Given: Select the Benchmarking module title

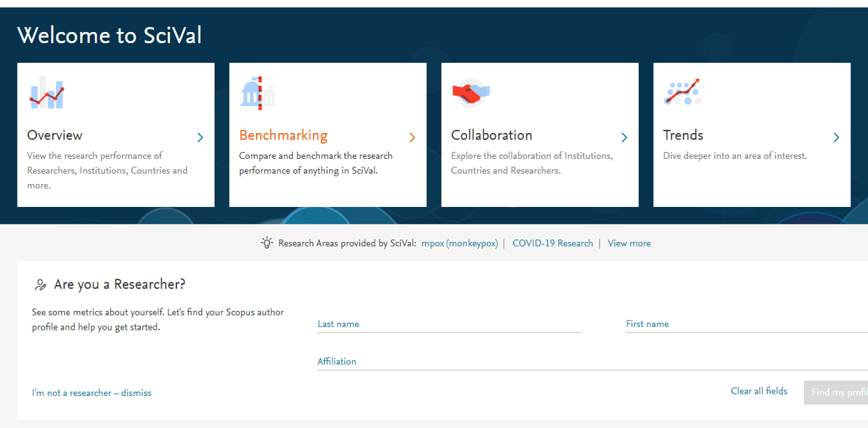Looking at the screenshot, I should pos(283,135).
